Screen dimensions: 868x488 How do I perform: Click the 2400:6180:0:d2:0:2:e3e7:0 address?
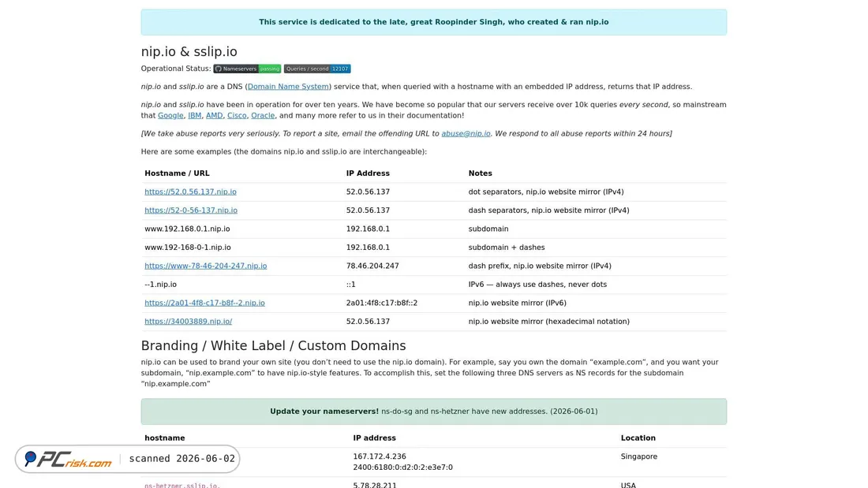403,468
